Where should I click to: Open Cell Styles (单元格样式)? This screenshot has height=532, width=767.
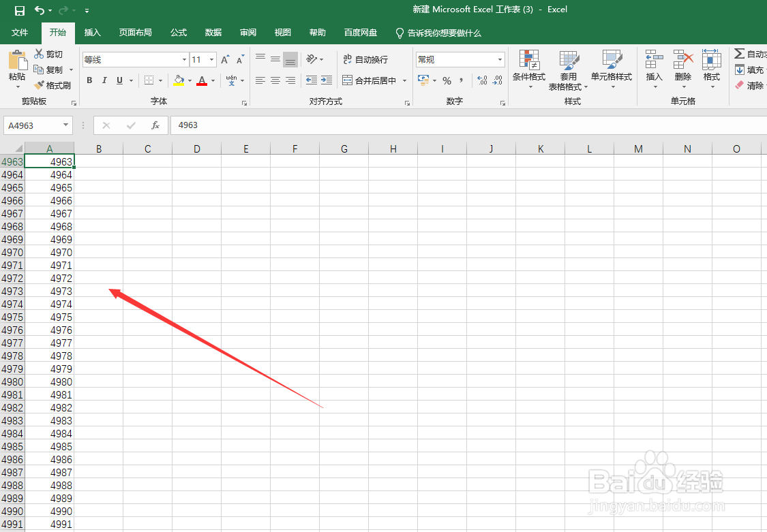coord(612,68)
